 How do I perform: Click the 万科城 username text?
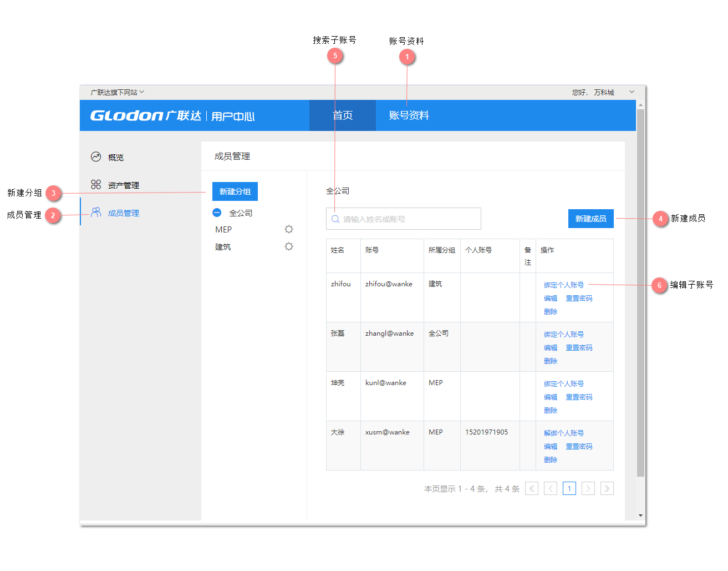(604, 92)
